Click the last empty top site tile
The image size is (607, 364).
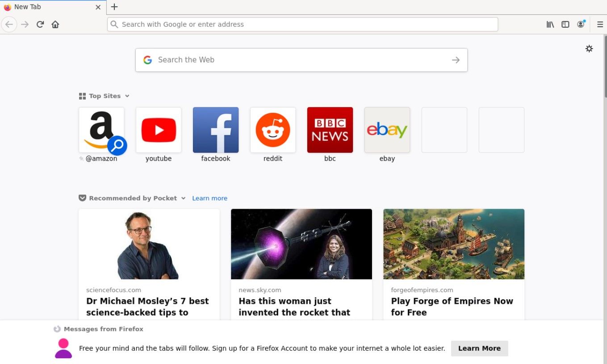coord(502,130)
